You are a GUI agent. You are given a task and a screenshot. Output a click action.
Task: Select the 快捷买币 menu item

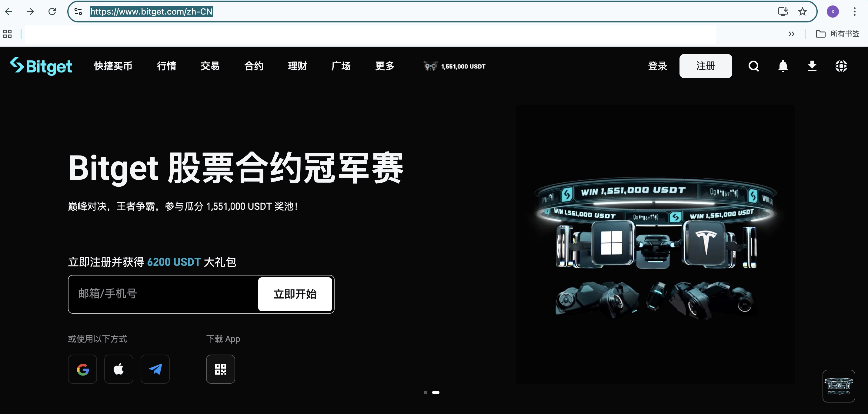(x=113, y=66)
